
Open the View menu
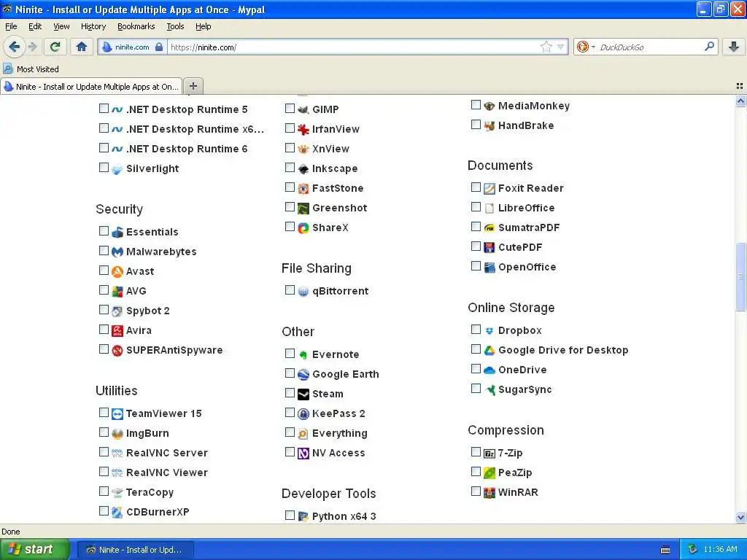pos(61,26)
